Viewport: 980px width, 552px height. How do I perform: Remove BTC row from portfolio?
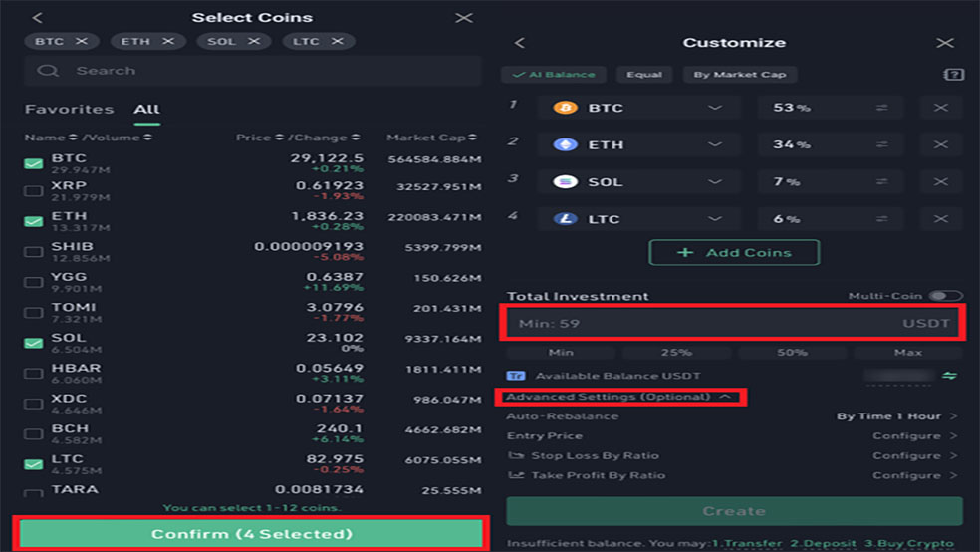coord(940,108)
